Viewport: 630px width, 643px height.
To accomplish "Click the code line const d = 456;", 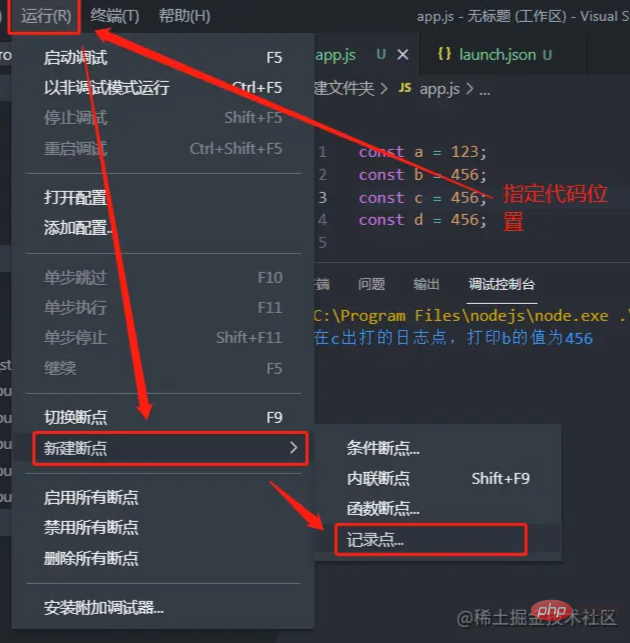I will tap(422, 220).
